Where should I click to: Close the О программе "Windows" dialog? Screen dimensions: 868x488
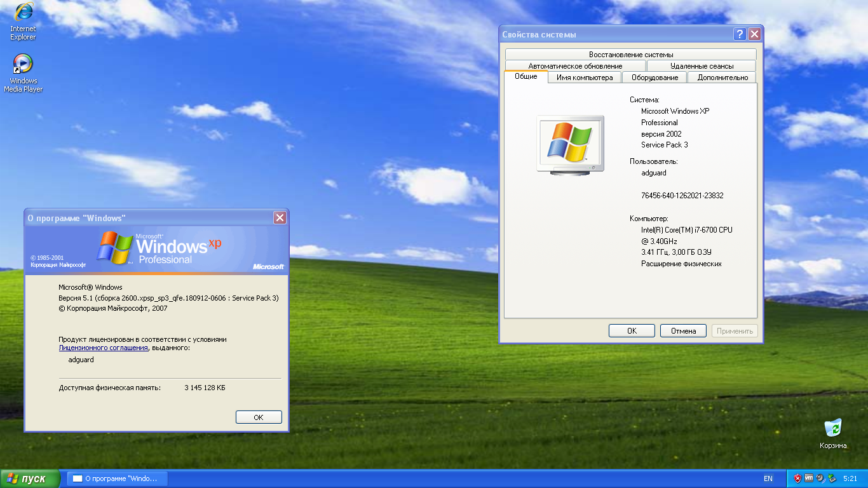280,218
